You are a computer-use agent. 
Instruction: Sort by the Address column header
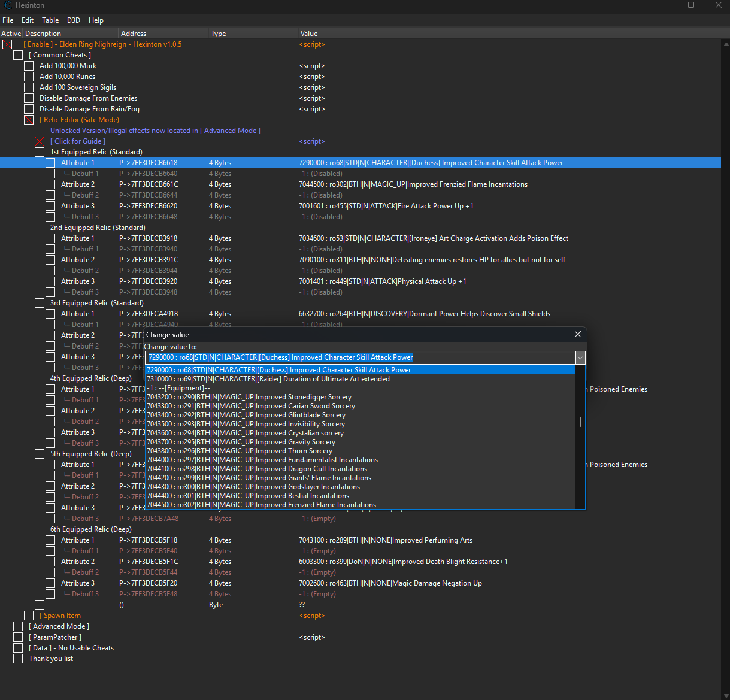[x=134, y=34]
